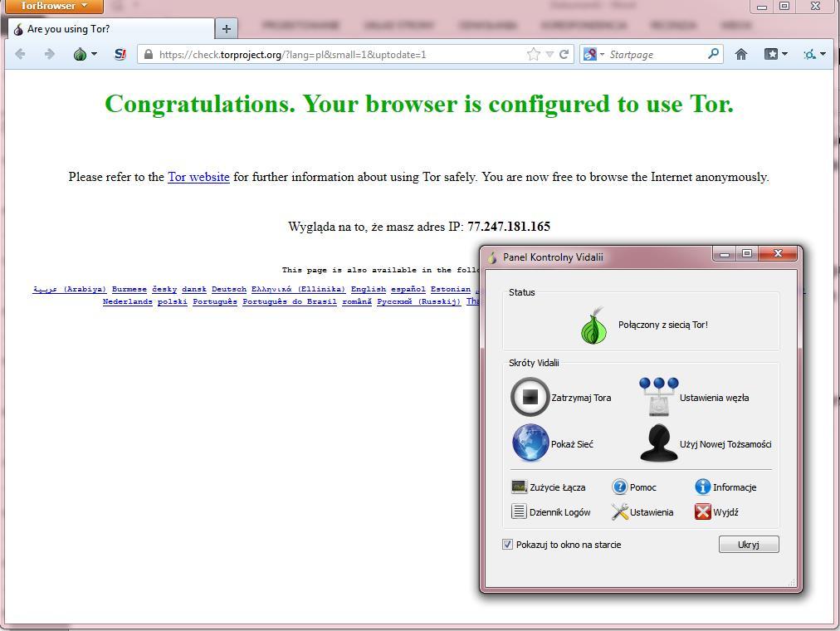
Task: Open 'Pomoc' help icon
Action: (620, 487)
